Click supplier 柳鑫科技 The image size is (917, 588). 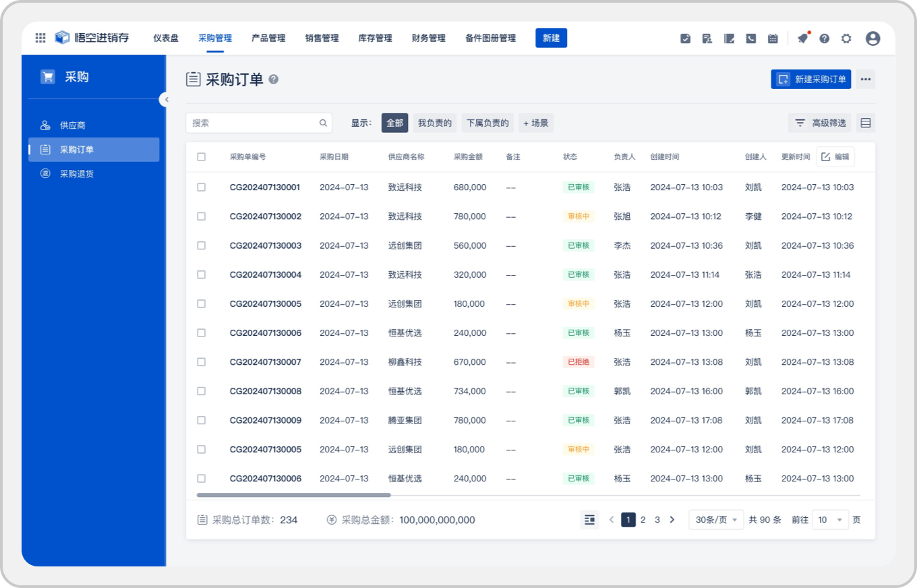coord(405,362)
